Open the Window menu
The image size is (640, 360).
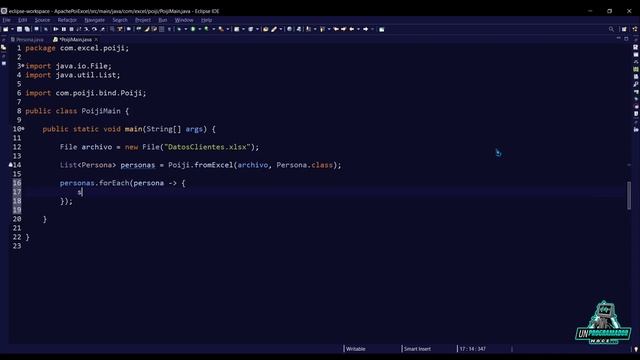(x=184, y=20)
